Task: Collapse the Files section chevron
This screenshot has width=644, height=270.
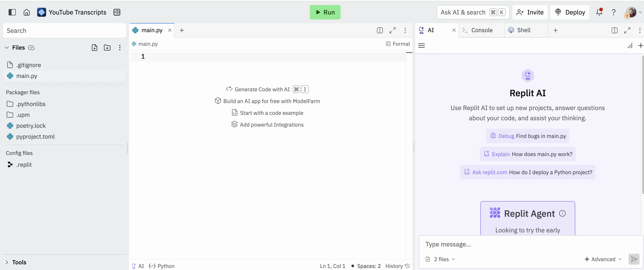Action: point(7,48)
